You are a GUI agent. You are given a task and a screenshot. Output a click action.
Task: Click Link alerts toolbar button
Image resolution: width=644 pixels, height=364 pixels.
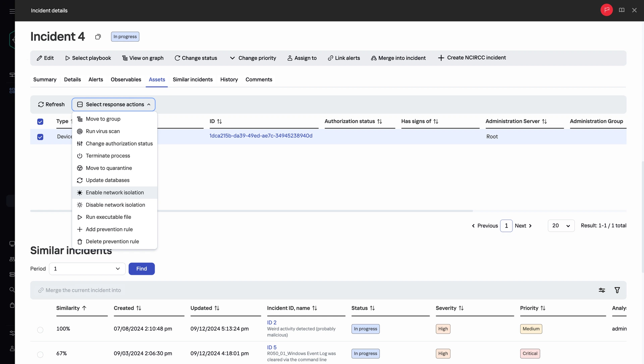click(x=344, y=58)
